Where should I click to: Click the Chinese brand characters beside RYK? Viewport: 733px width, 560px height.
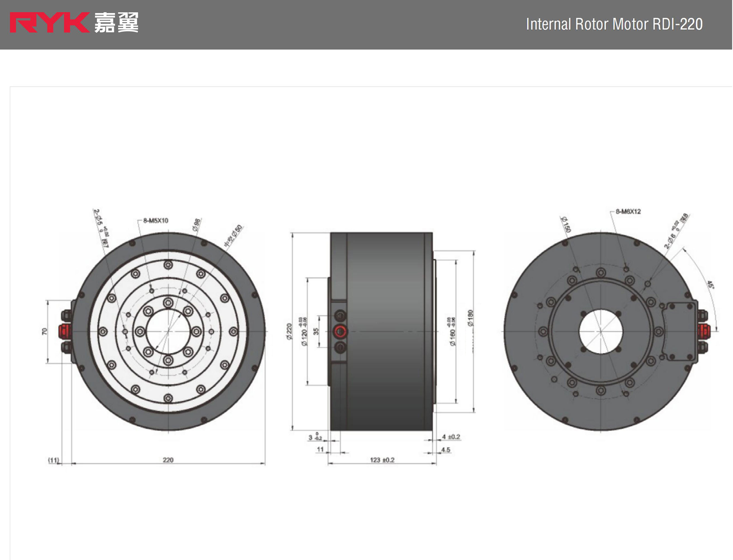(116, 23)
